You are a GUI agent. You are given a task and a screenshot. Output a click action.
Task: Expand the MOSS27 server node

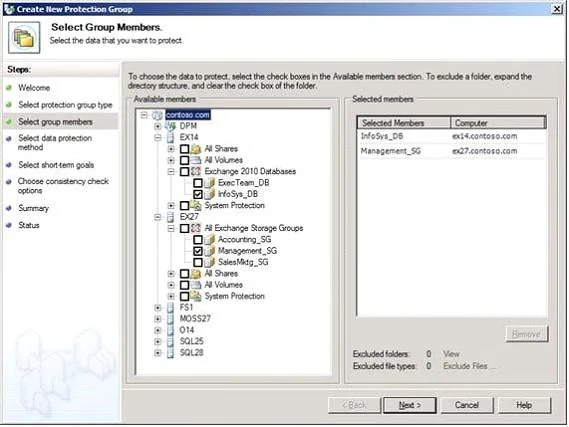157,319
